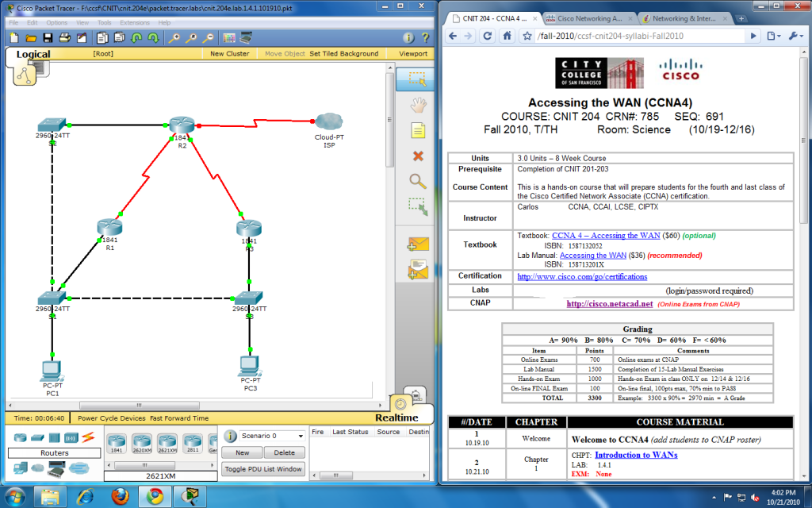Choose the Inspect magnifier tool
This screenshot has width=812, height=508.
tap(418, 181)
